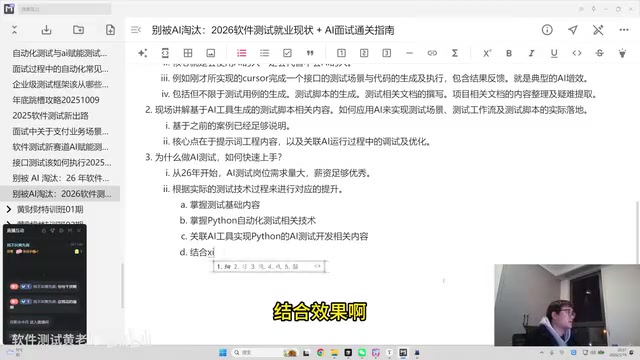Open note 面试中关于支付业务场景
640x360 pixels.
click(60, 131)
